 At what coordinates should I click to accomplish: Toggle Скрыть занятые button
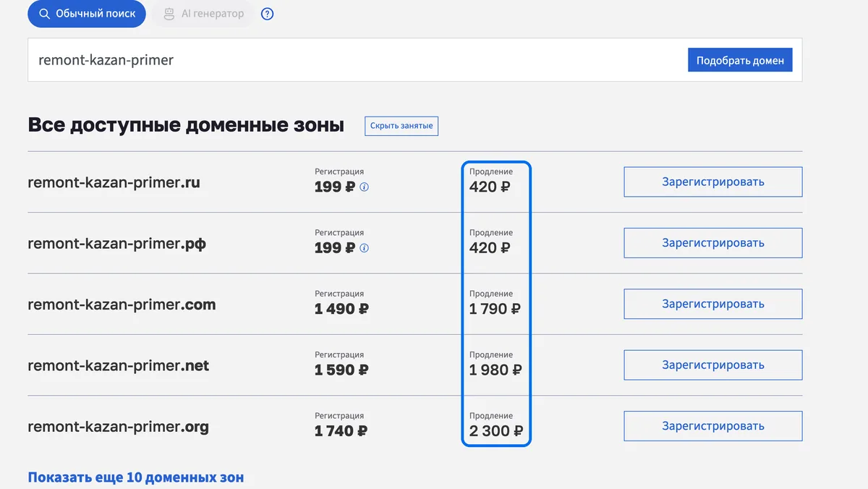point(401,126)
